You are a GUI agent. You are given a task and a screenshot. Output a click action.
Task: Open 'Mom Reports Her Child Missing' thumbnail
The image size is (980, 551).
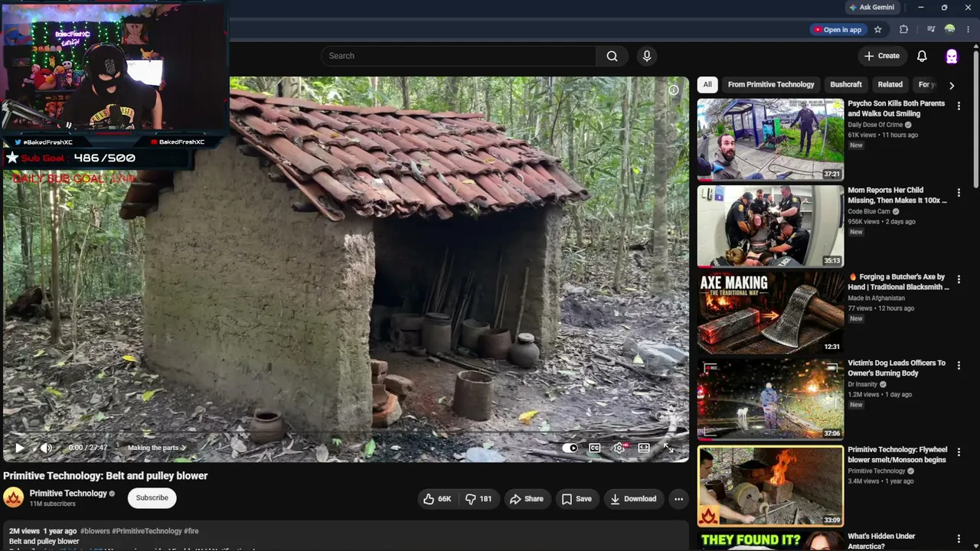tap(770, 226)
